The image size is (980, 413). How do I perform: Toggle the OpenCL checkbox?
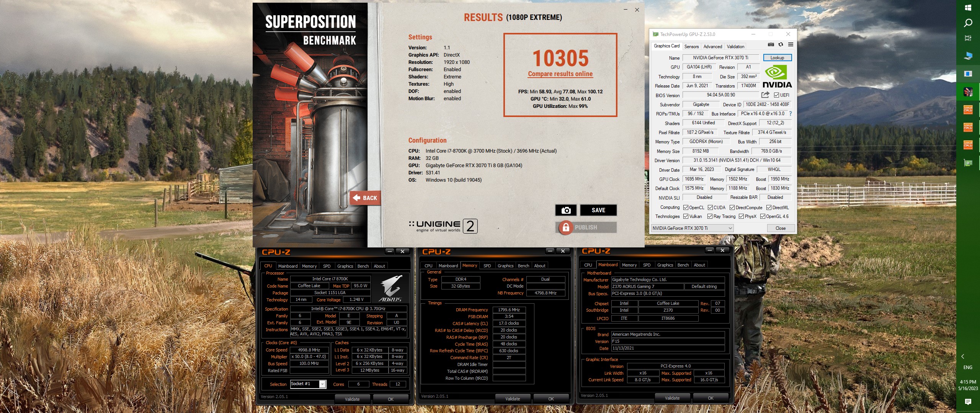click(686, 208)
